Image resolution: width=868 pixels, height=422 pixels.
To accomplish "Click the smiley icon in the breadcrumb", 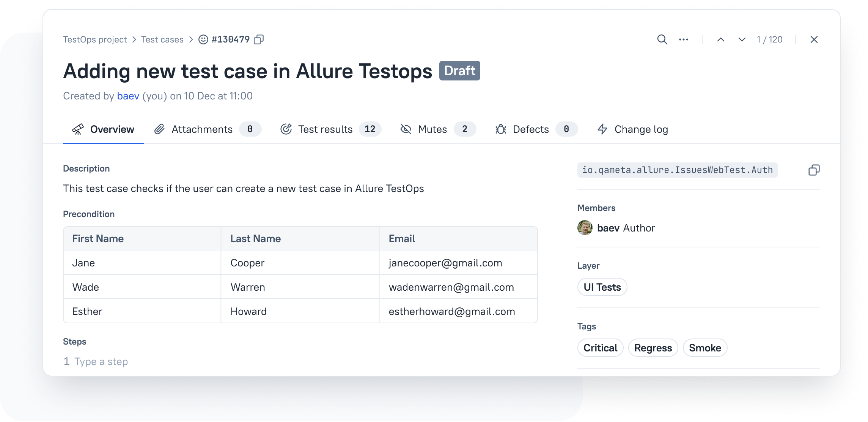I will point(204,39).
